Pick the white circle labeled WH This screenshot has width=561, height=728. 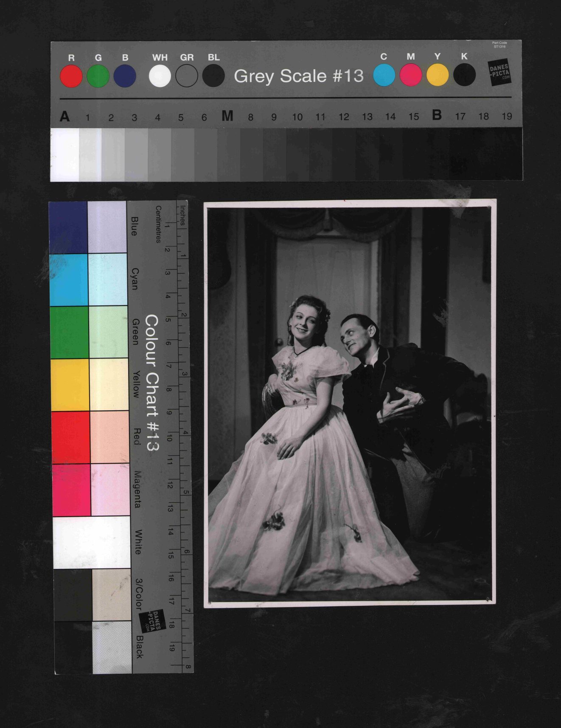(160, 76)
